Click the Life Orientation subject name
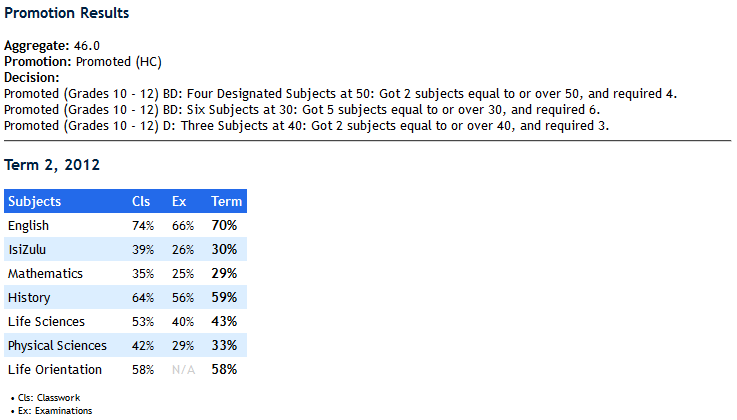 tap(55, 370)
